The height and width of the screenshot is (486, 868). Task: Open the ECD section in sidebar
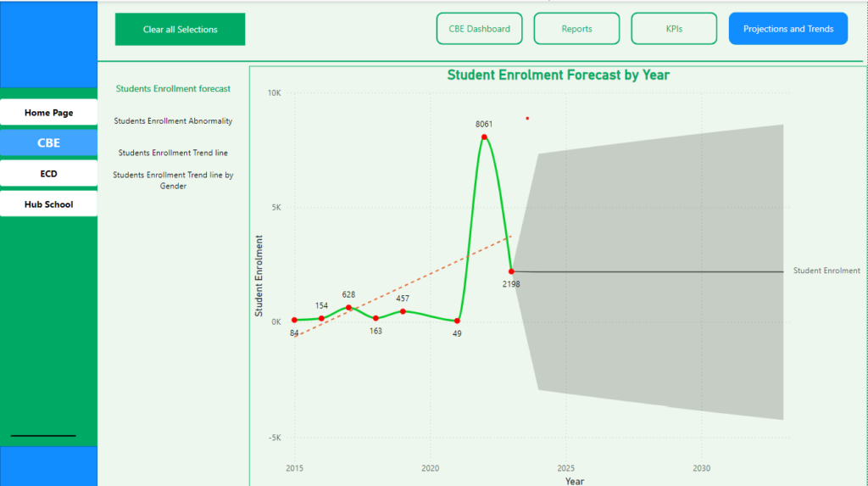click(48, 174)
